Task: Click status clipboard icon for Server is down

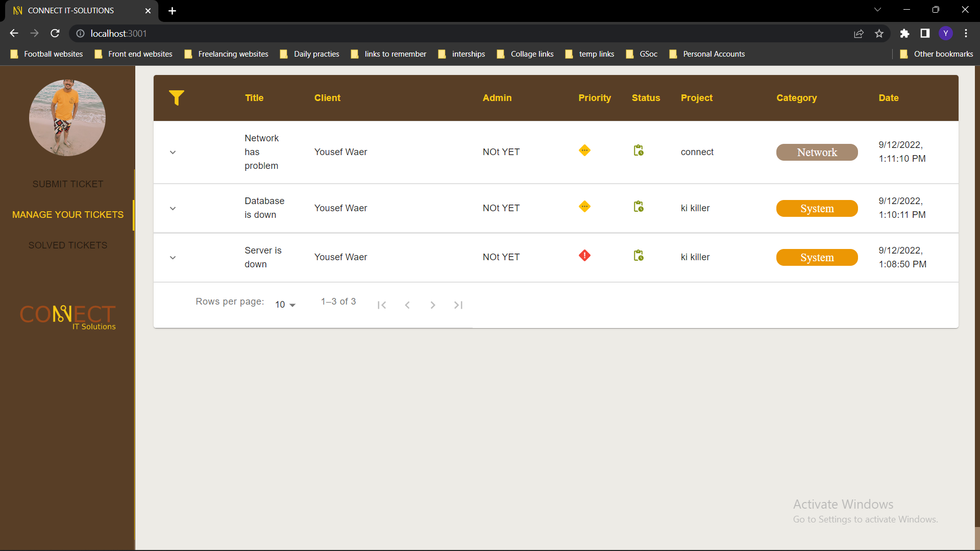Action: tap(638, 256)
